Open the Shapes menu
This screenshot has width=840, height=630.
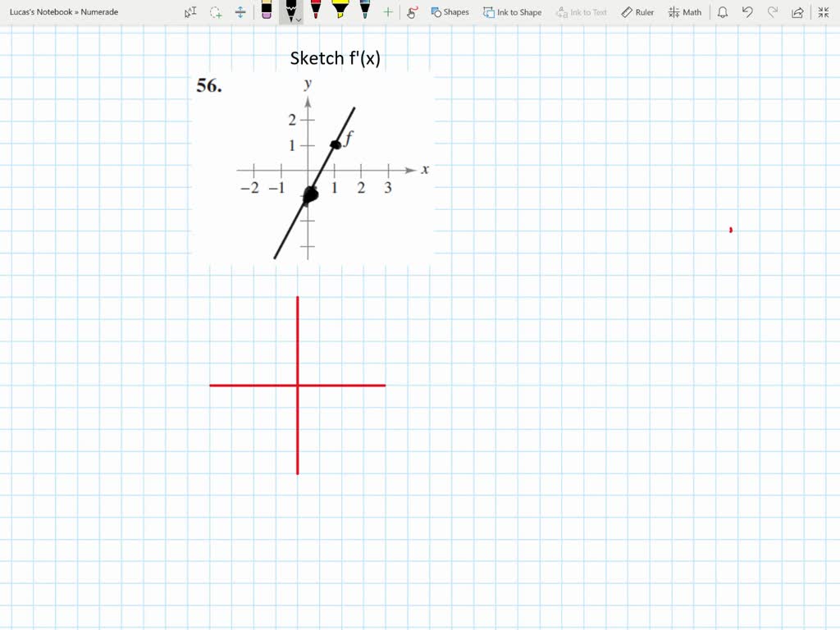(450, 11)
